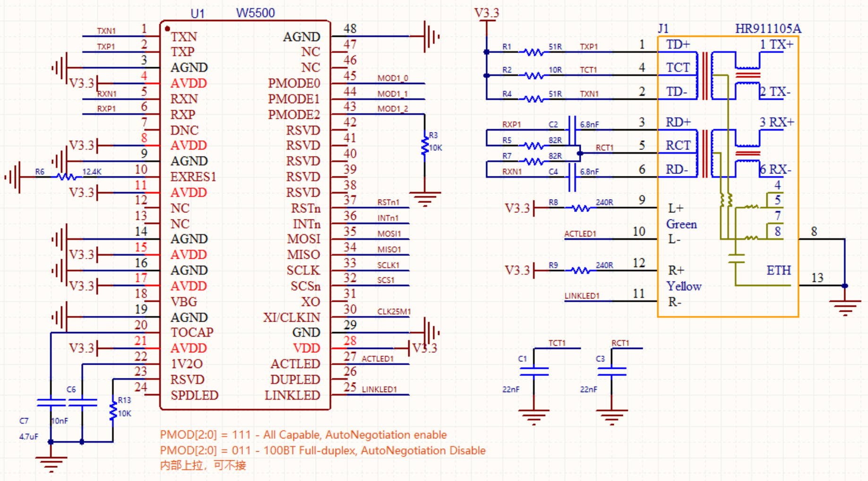Click the Chinese note 内部上拉，可不接
The height and width of the screenshot is (481, 868).
pyautogui.click(x=203, y=465)
